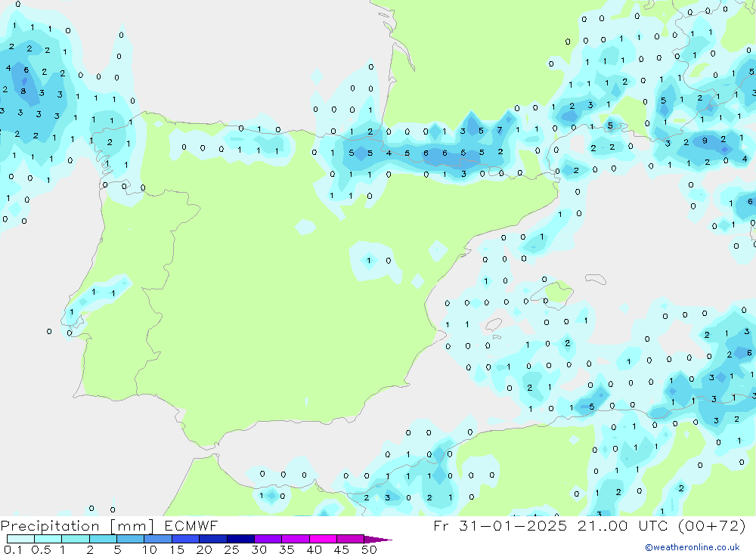Click the 8 mm value in northwest ocean

[x=23, y=91]
